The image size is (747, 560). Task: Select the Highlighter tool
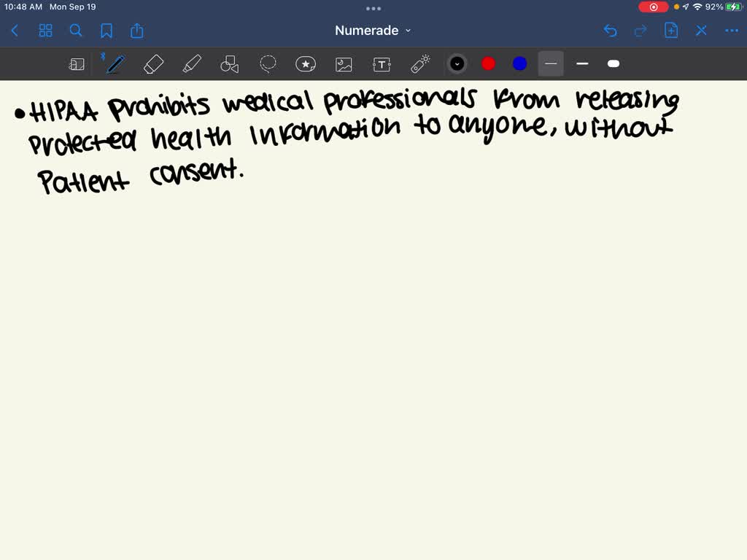(x=192, y=64)
